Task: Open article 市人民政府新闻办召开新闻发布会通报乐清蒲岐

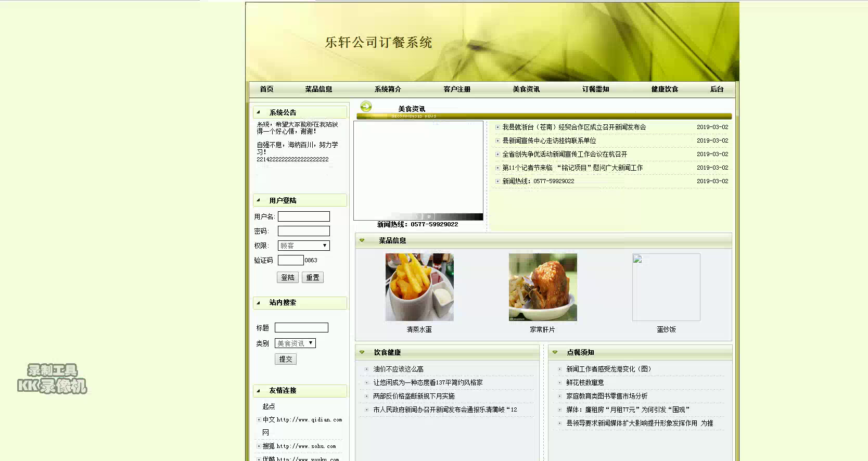Action: tap(445, 409)
